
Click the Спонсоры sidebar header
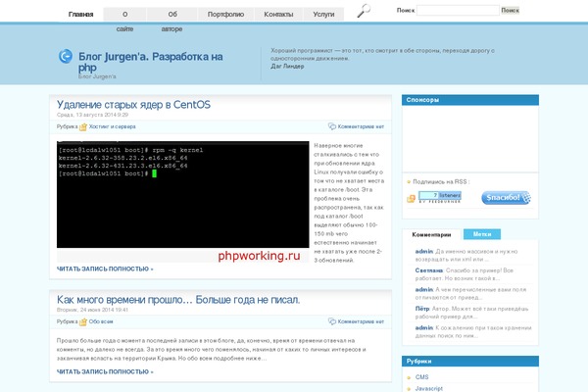(470, 100)
